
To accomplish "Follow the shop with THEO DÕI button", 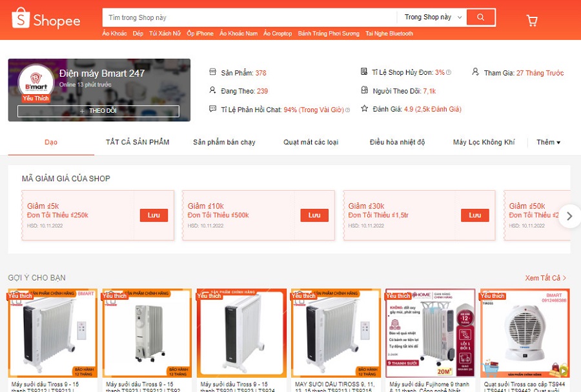I will [x=98, y=111].
